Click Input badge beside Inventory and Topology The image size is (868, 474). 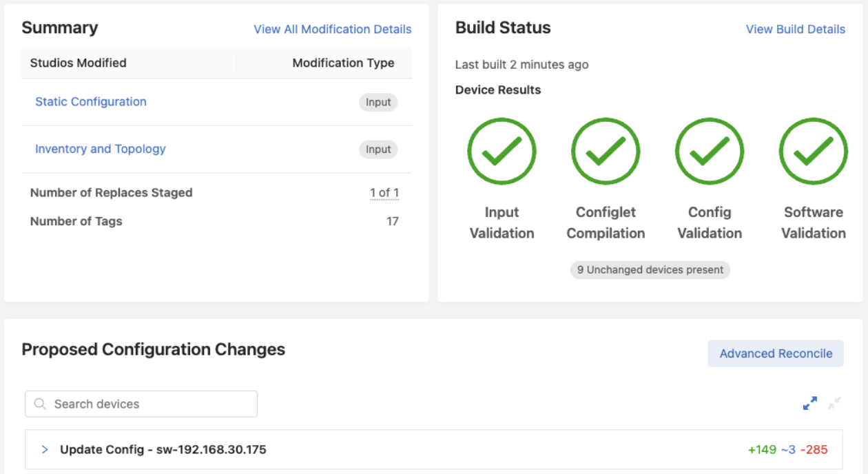click(x=378, y=150)
